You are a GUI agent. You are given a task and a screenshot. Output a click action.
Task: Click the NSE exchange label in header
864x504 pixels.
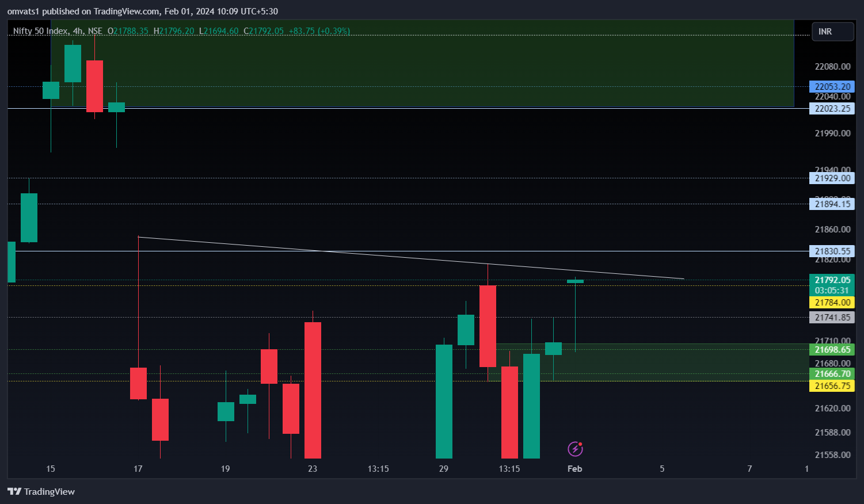tap(95, 31)
